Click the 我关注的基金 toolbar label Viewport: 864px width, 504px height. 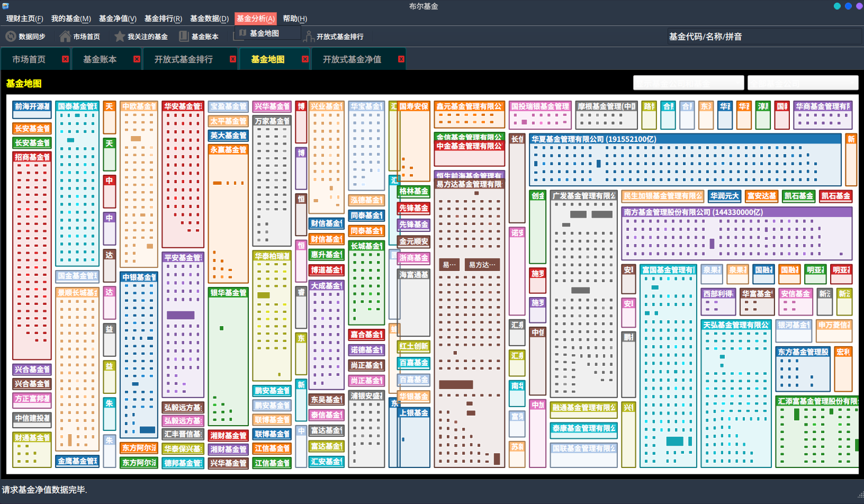pyautogui.click(x=147, y=37)
